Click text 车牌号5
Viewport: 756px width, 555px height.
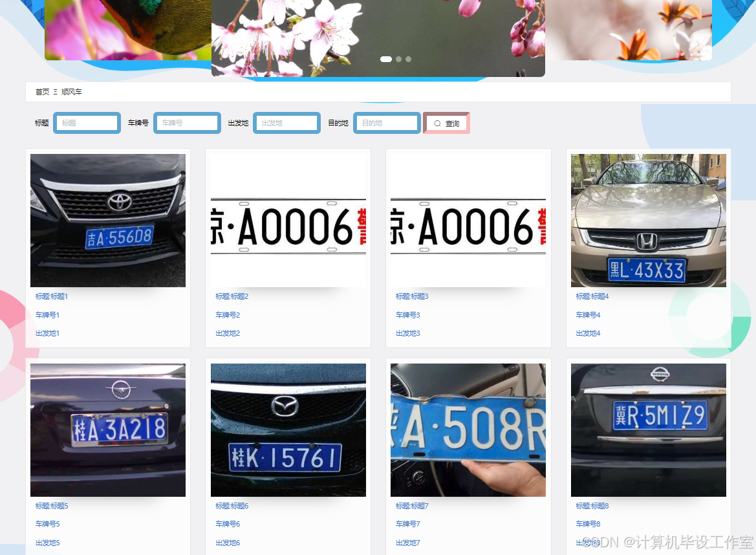(x=47, y=524)
